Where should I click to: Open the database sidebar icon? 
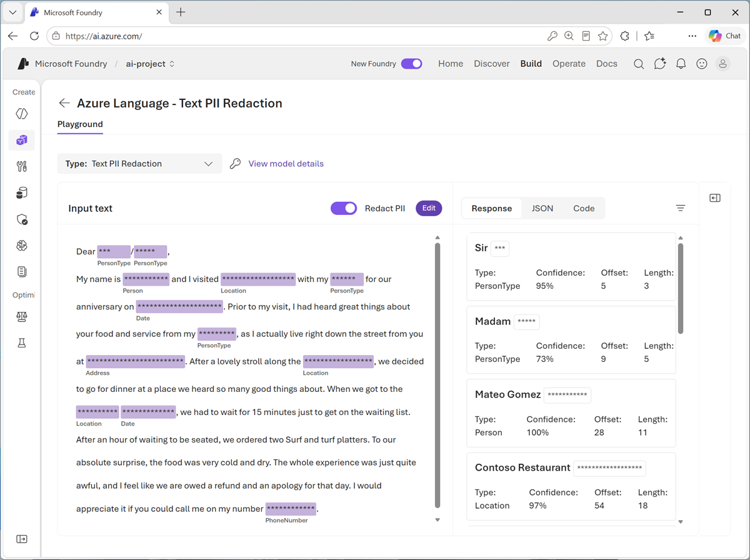(22, 193)
